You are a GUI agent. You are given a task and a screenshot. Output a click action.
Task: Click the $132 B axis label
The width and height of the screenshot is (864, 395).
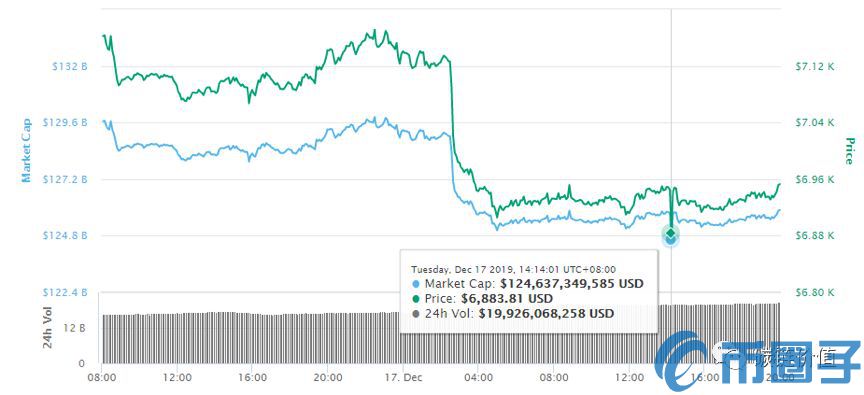pos(70,66)
